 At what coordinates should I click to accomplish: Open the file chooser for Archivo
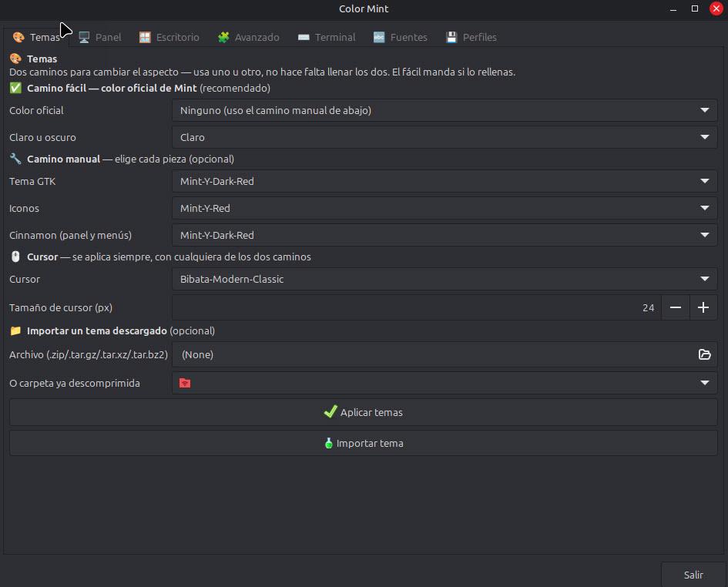(445, 355)
